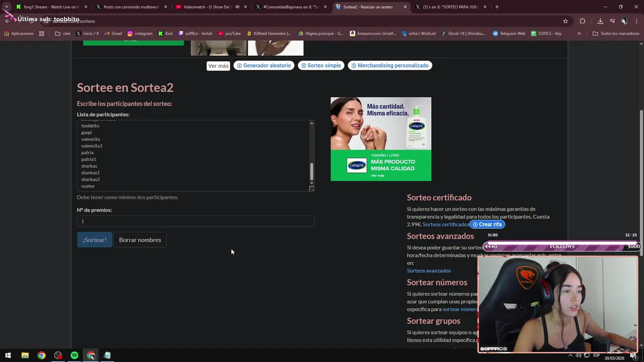The image size is (644, 362).
Task: Bookmark this page with the star icon
Action: (x=566, y=21)
